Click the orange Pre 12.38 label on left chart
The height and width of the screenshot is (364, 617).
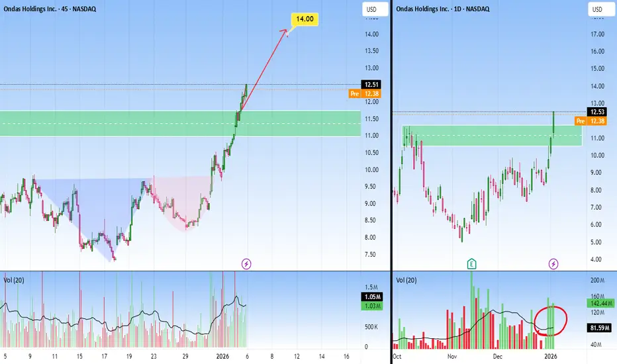(x=365, y=94)
